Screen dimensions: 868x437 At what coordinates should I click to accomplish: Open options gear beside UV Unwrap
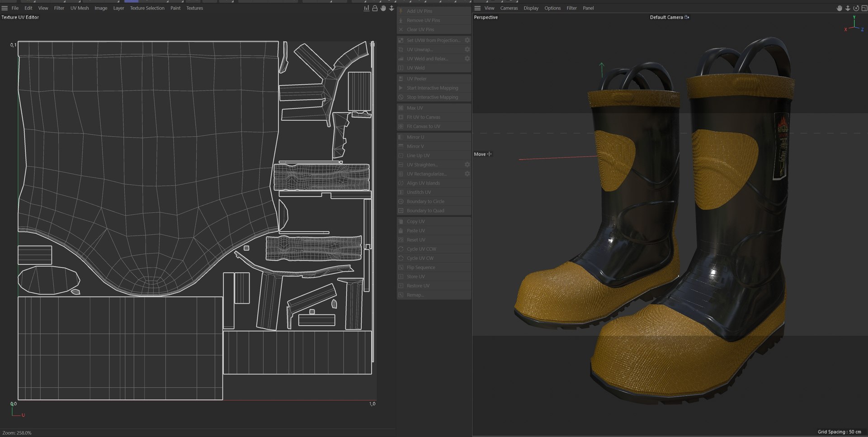point(467,49)
